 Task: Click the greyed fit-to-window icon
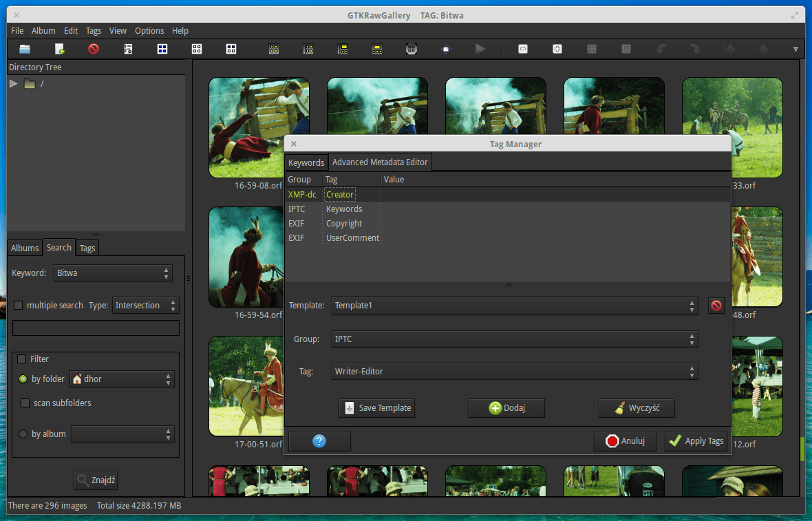point(591,49)
